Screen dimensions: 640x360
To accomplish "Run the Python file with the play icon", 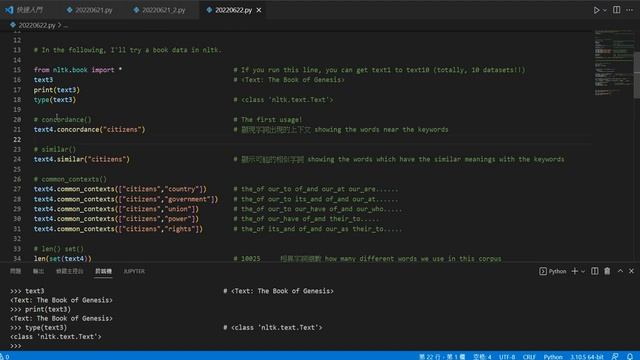I will point(596,10).
